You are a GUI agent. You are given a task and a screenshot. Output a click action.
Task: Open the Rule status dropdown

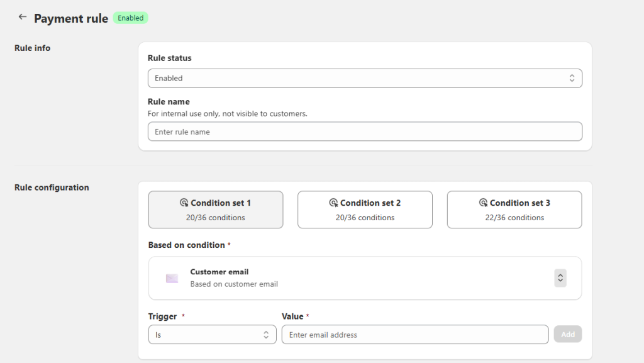(365, 78)
